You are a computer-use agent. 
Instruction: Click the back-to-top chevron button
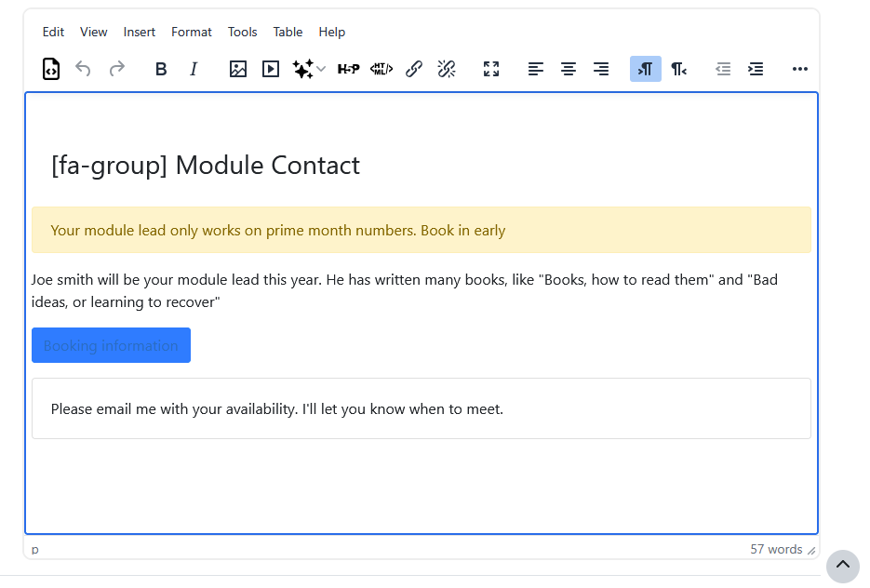843,566
